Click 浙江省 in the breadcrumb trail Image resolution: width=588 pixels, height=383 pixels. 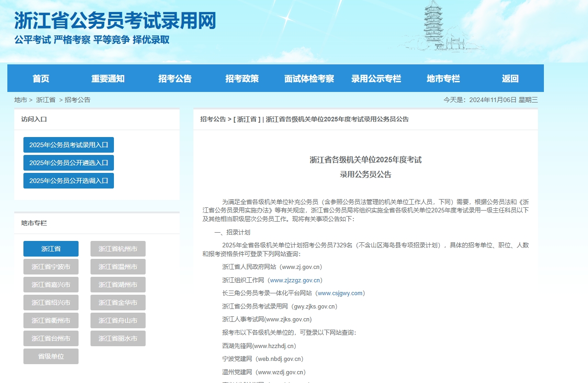point(45,100)
